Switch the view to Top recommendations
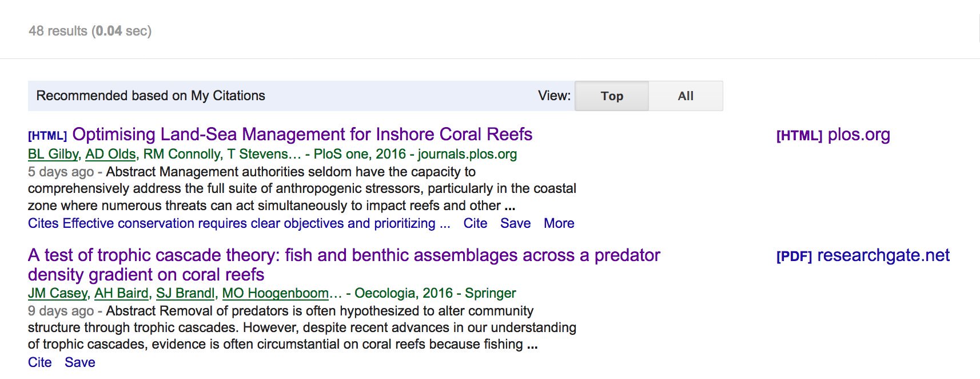The width and height of the screenshot is (980, 379). click(x=611, y=96)
